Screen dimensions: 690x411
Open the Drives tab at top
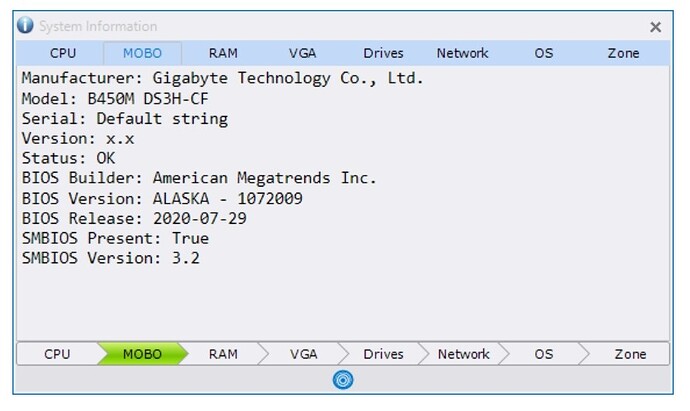pos(383,53)
